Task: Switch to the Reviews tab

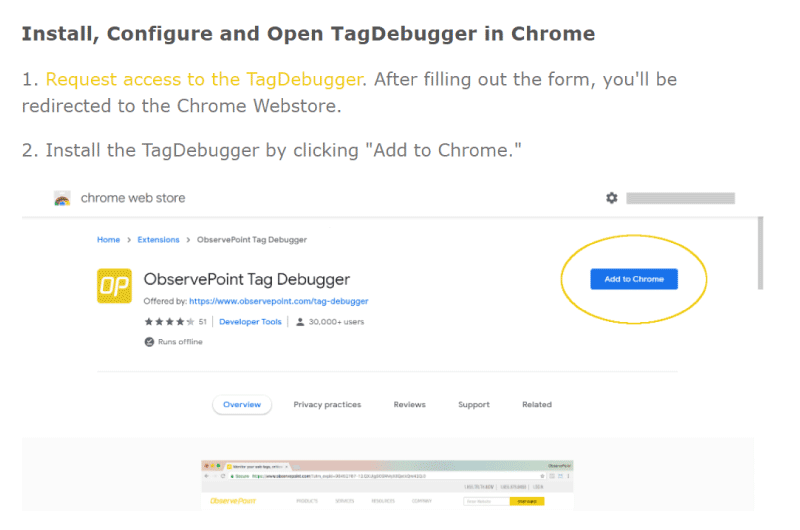Action: click(409, 405)
